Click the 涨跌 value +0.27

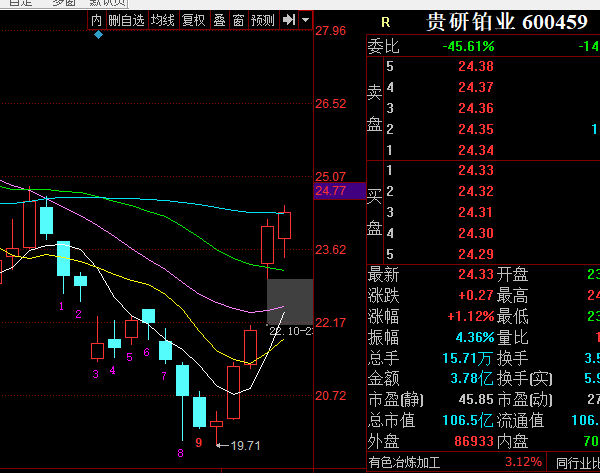[476, 295]
